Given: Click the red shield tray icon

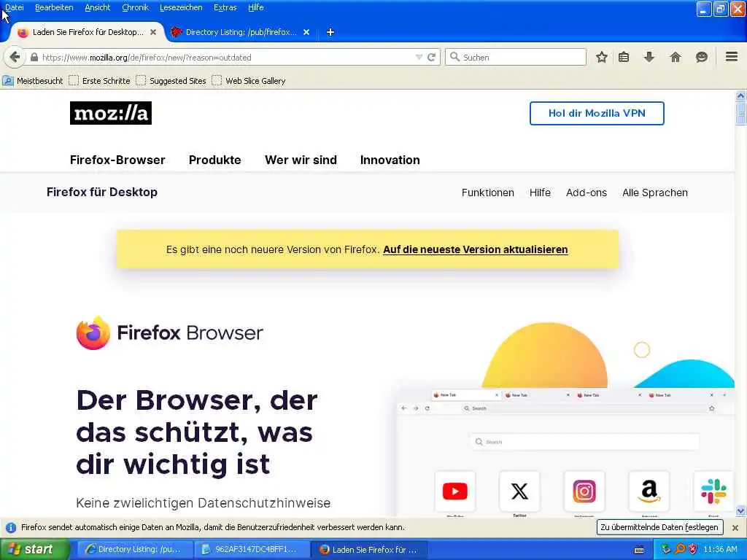Looking at the screenshot, I should click(x=693, y=550).
